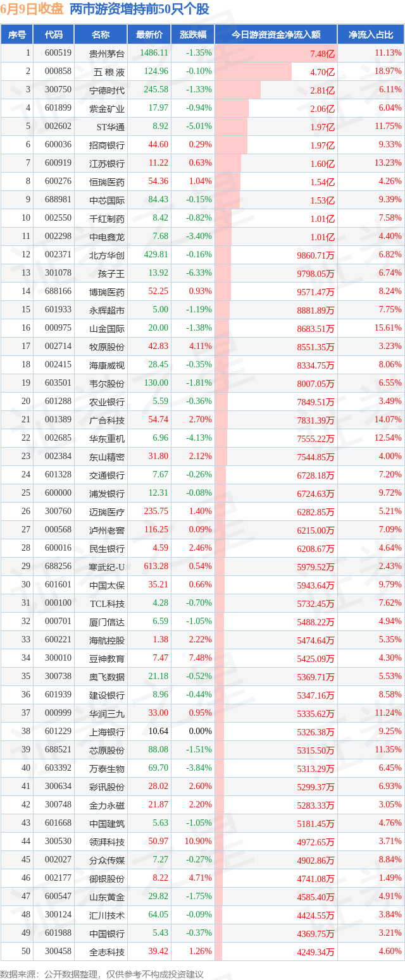Click stock name 中国建筑
Viewport: 405px width, 980px height.
click(107, 824)
